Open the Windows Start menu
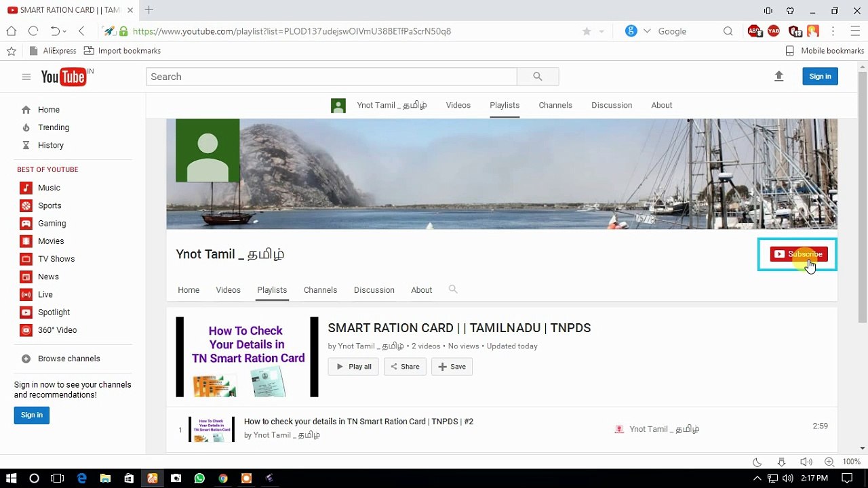 [11, 479]
